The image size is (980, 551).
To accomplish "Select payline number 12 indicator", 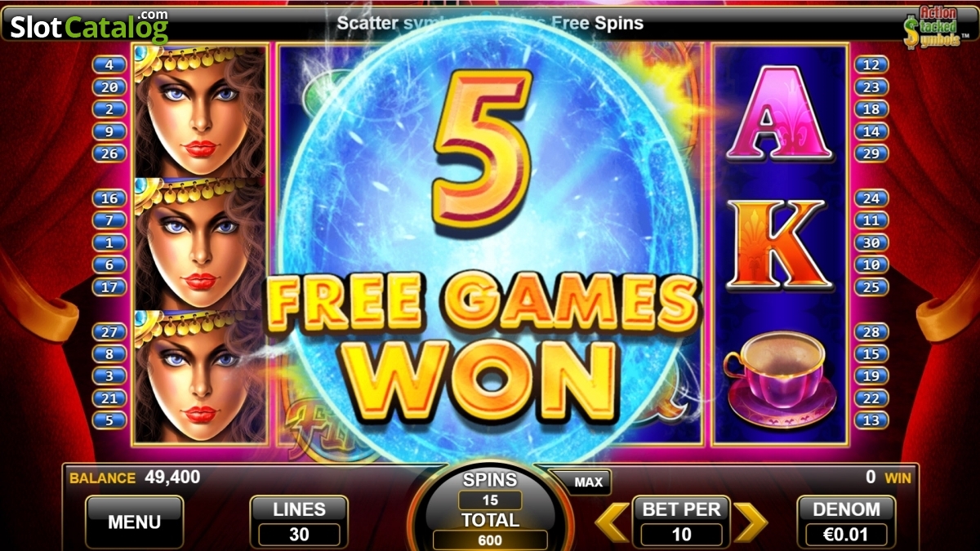I will coord(871,64).
